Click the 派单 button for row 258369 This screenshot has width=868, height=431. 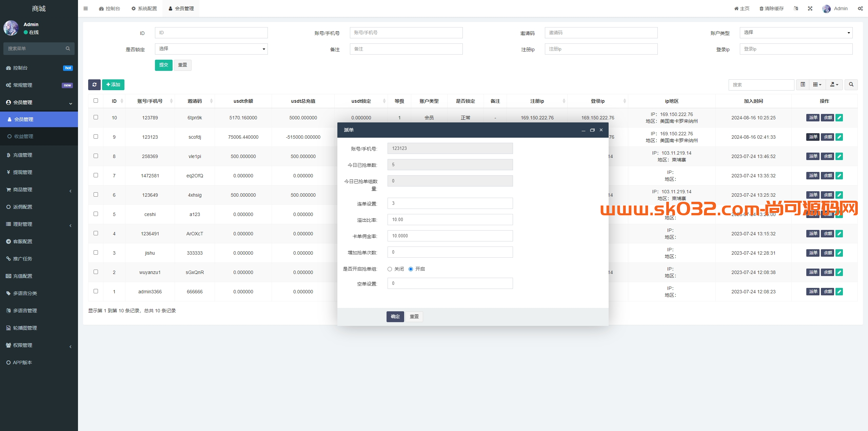point(813,156)
